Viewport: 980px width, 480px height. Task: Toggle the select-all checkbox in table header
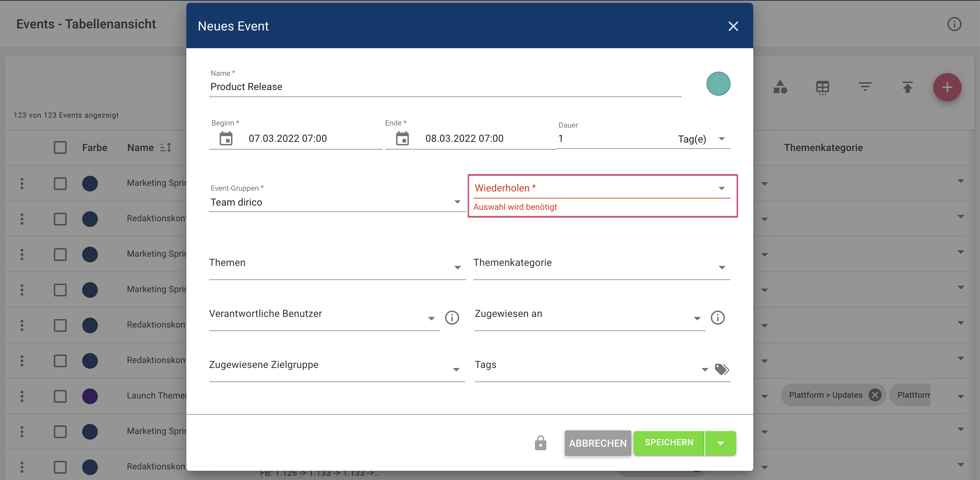60,147
